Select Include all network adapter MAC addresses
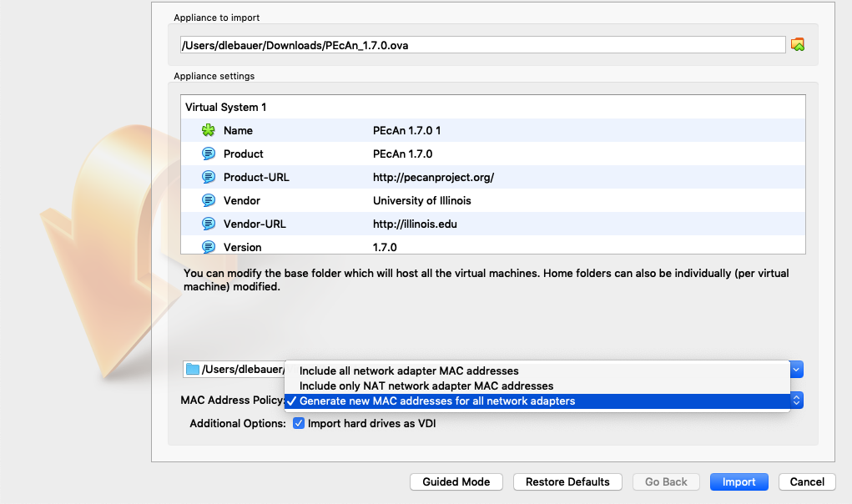This screenshot has height=504, width=852. (409, 371)
